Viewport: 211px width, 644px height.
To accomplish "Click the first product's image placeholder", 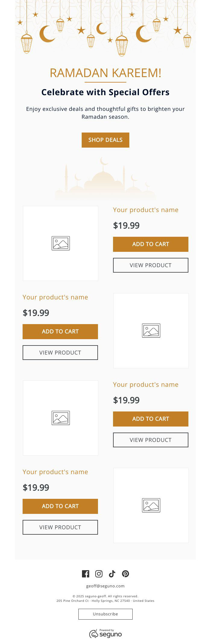I will tap(61, 243).
